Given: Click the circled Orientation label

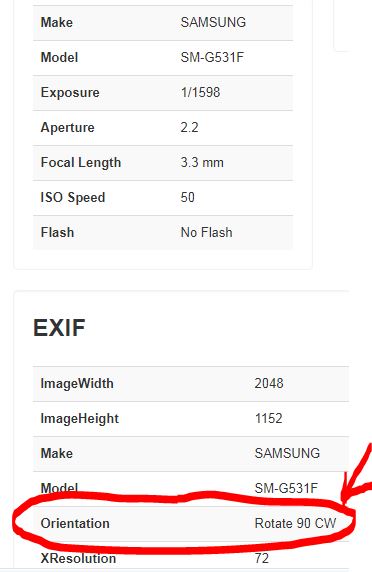Looking at the screenshot, I should point(75,524).
